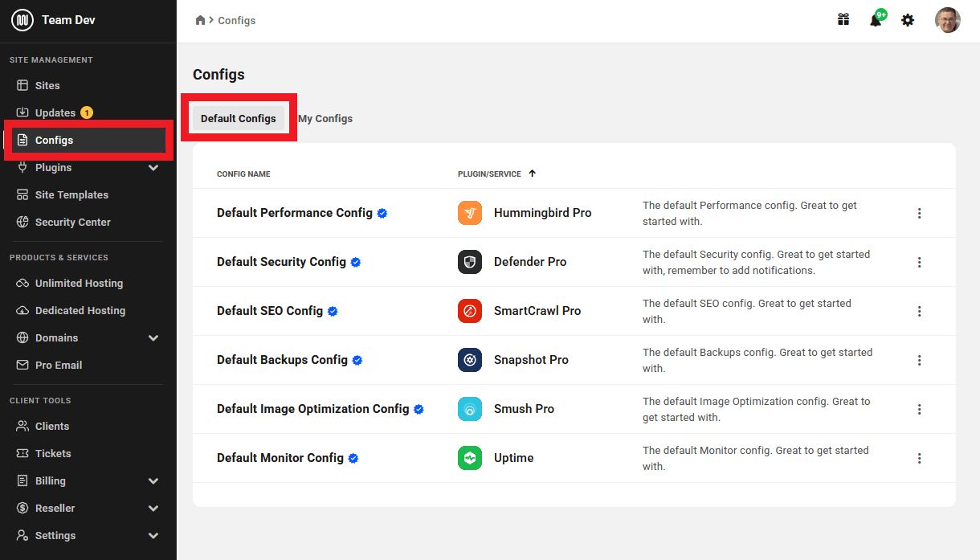Click verified badge beside Default Monitor Config
The image size is (980, 560).
(x=353, y=459)
